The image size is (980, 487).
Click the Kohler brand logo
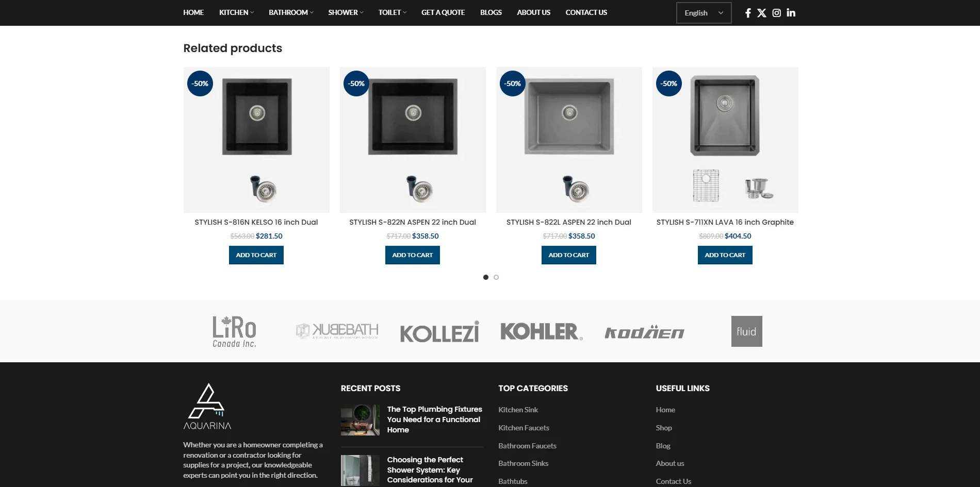tap(541, 331)
